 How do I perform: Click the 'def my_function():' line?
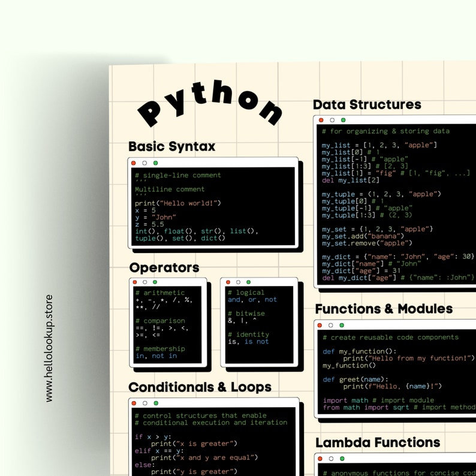click(x=360, y=351)
